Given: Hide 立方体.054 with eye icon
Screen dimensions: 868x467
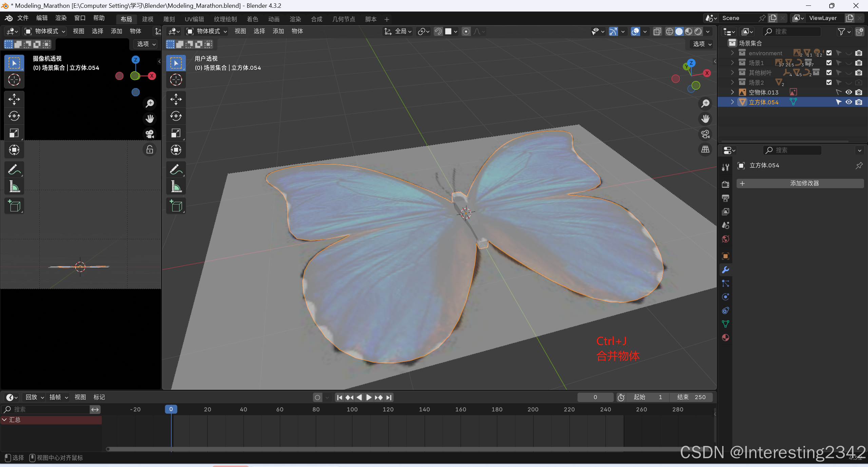Looking at the screenshot, I should (x=848, y=102).
